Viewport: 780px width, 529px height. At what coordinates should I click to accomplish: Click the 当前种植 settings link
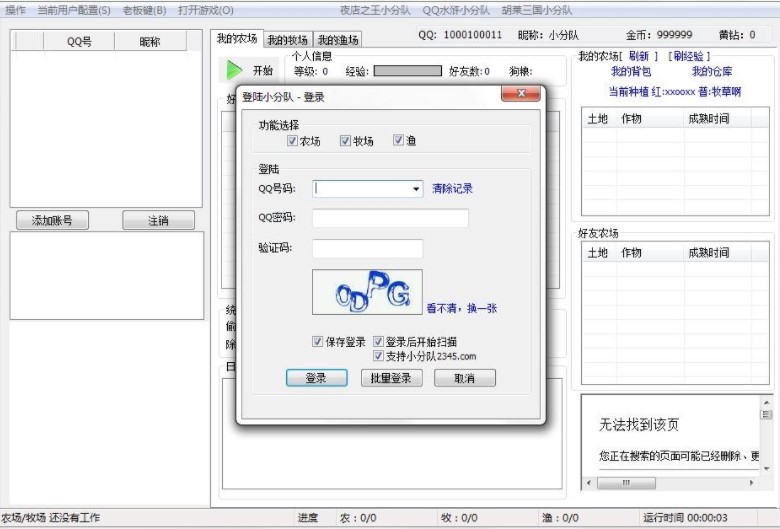click(x=675, y=92)
